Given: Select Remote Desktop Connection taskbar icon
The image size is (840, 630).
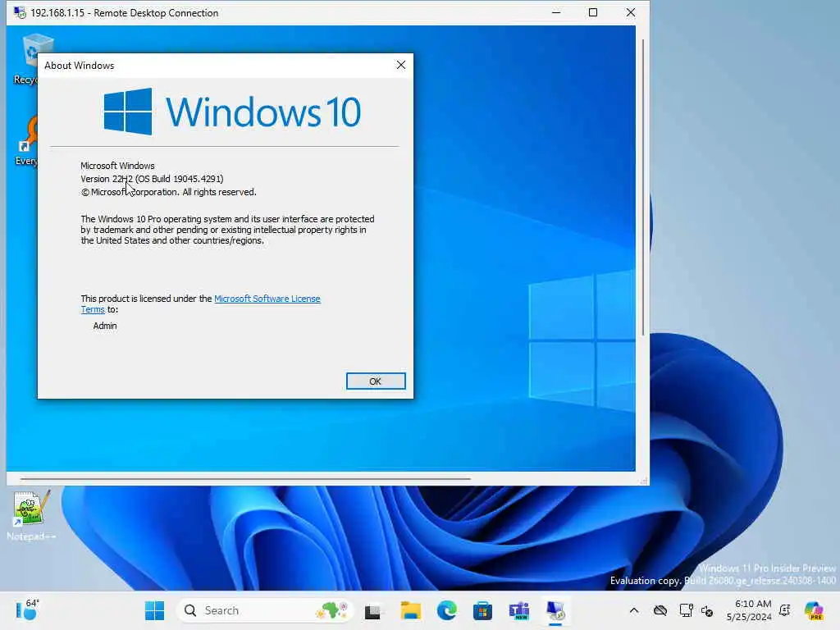Looking at the screenshot, I should [x=555, y=610].
